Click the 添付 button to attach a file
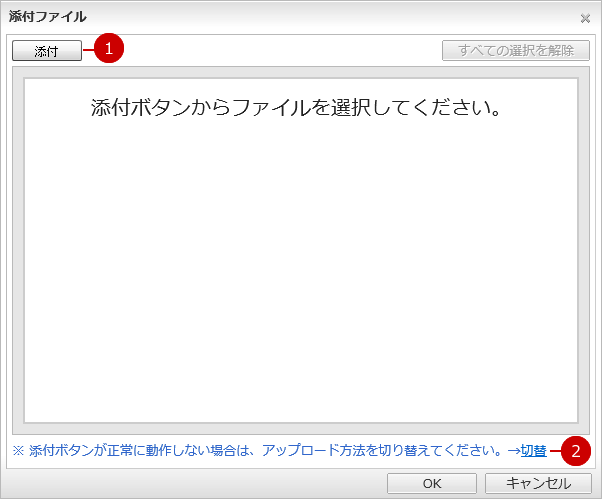 point(47,51)
